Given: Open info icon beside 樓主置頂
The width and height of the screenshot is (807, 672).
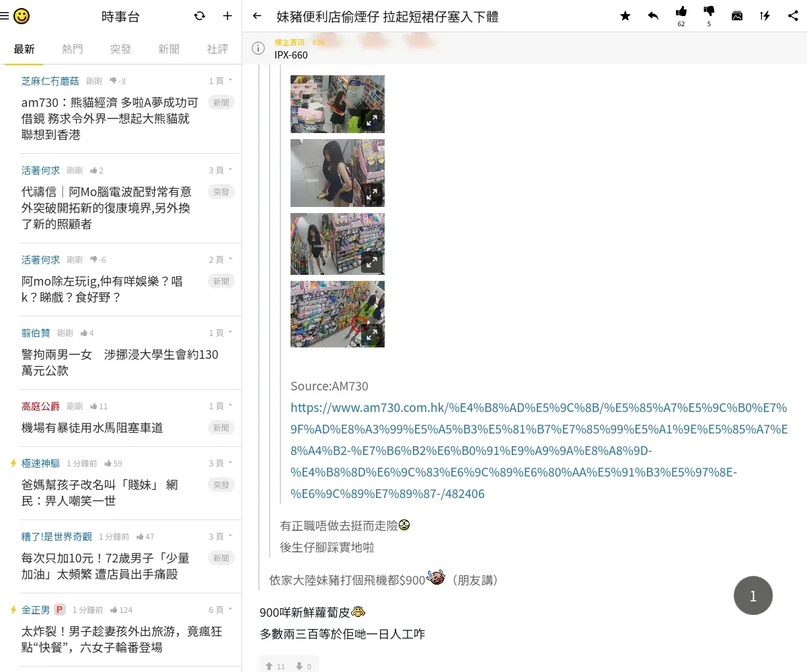Looking at the screenshot, I should 258,48.
